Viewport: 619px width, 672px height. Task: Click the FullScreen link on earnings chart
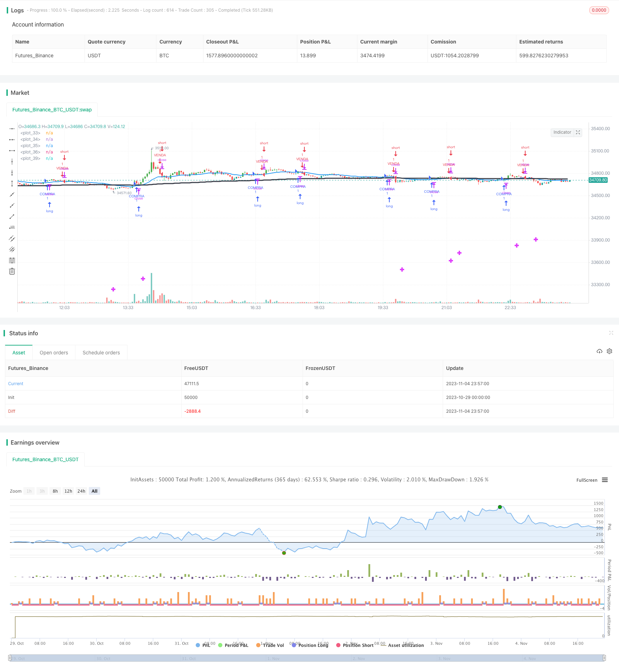click(x=587, y=480)
